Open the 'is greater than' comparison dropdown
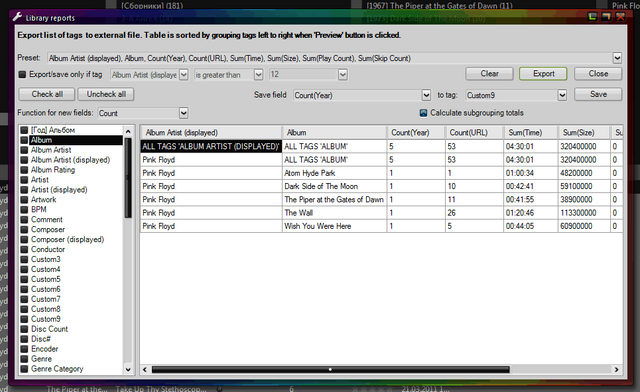The image size is (640, 392). (x=258, y=75)
